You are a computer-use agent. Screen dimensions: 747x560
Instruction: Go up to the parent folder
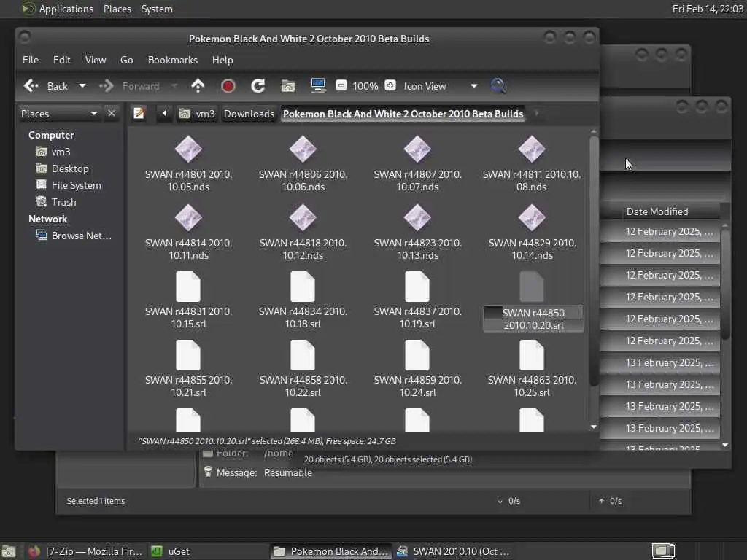point(198,86)
